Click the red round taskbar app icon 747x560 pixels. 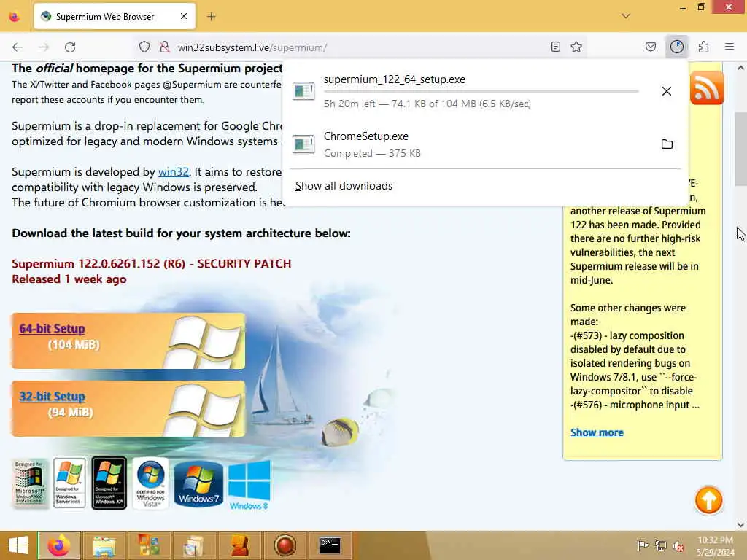[x=285, y=545]
